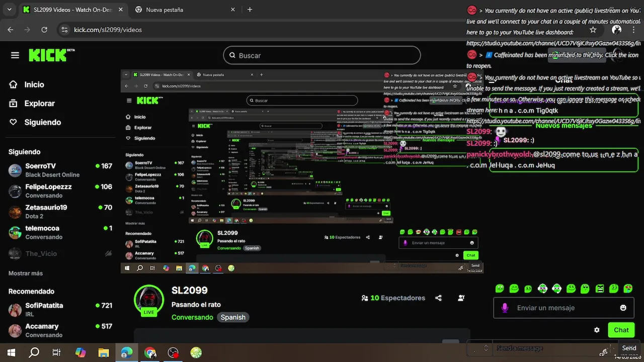Switch to Chrome on the taskbar
Screen dimensions: 644x362
pos(150,353)
